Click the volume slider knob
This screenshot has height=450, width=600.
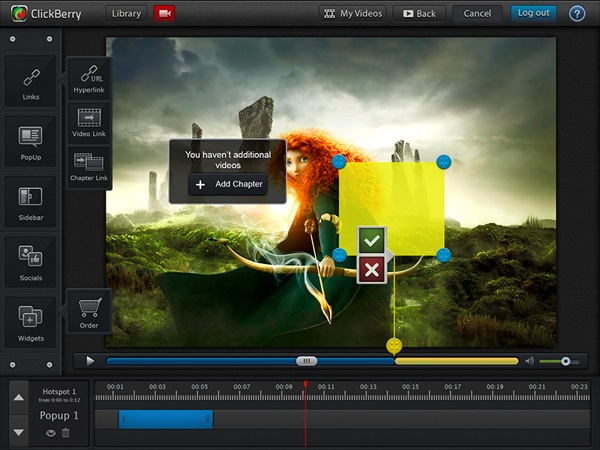(x=566, y=361)
